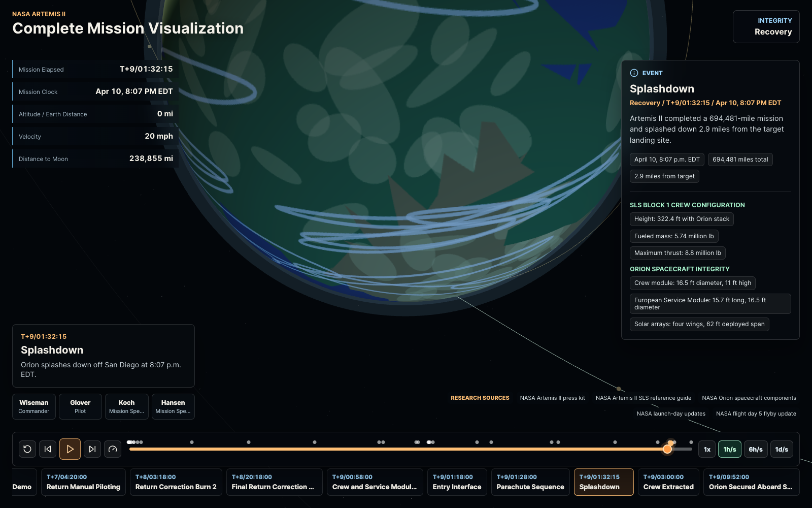812x508 pixels.
Task: Start playback with the play icon
Action: [70, 449]
